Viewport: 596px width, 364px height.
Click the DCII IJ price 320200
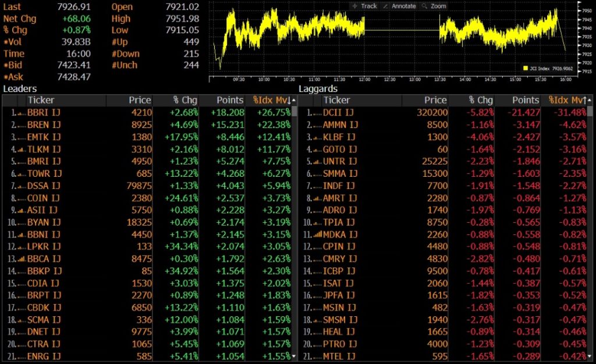[x=432, y=113]
